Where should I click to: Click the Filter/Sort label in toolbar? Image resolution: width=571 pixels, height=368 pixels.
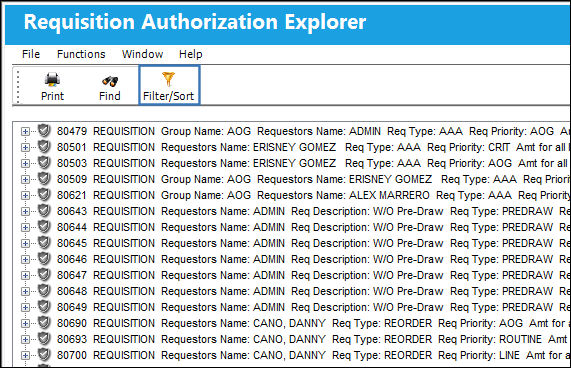pos(169,96)
